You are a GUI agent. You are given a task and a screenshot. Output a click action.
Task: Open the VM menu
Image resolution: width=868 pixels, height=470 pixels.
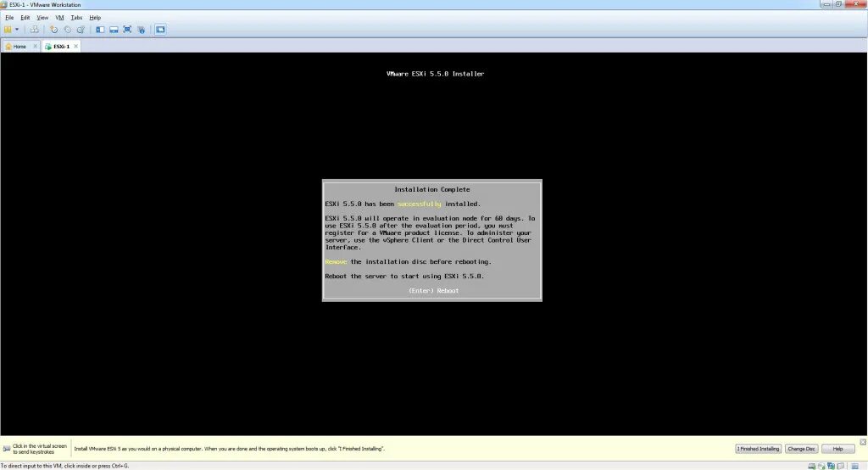(60, 17)
